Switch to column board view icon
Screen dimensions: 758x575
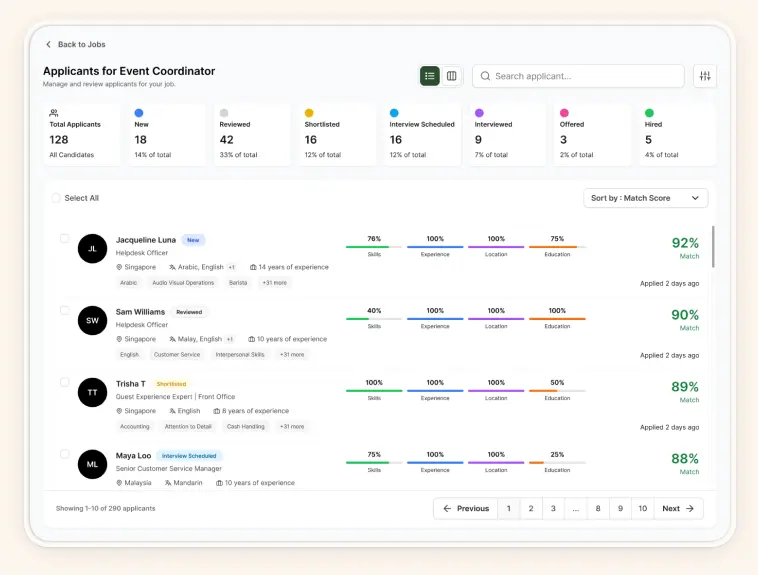coord(452,76)
